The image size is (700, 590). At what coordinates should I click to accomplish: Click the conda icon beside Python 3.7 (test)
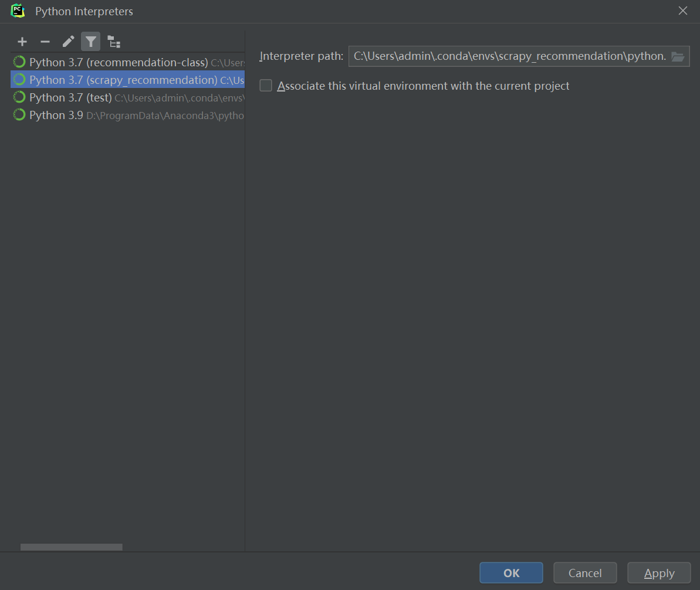pyautogui.click(x=19, y=97)
